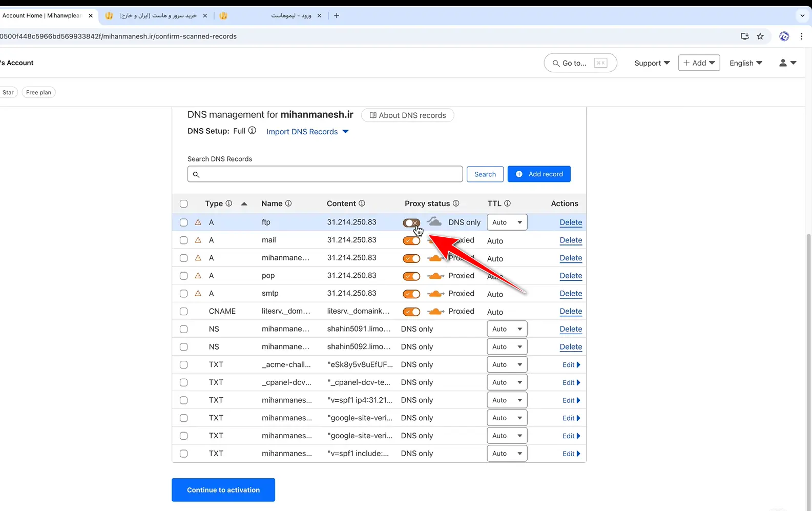Click orange cloud icon on CNAME row
812x511 pixels.
[x=435, y=312]
